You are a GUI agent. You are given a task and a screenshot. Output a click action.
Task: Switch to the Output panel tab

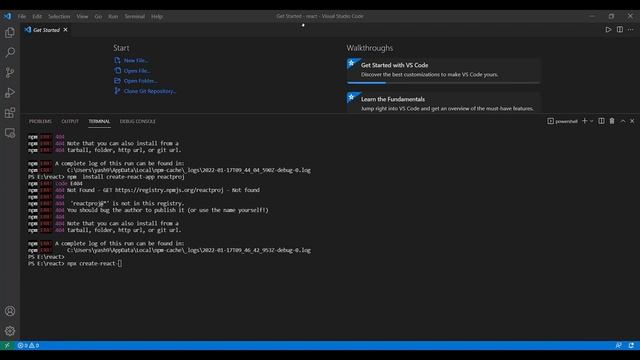pos(70,121)
